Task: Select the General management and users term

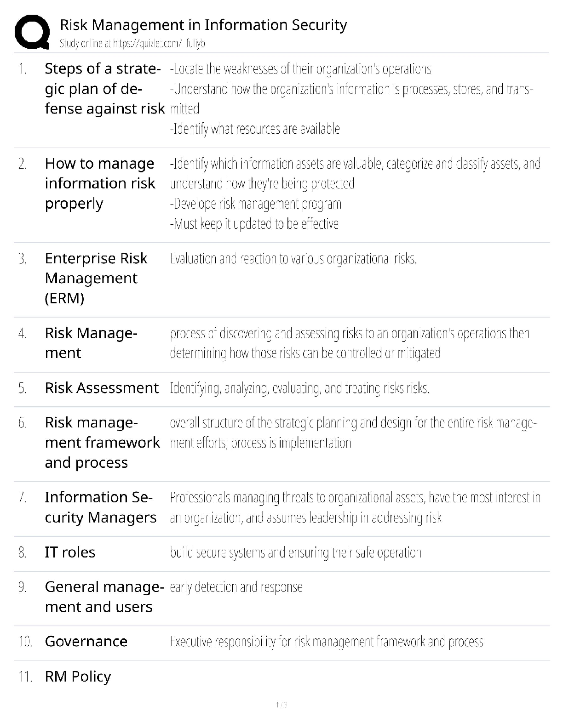Action: pos(104,597)
